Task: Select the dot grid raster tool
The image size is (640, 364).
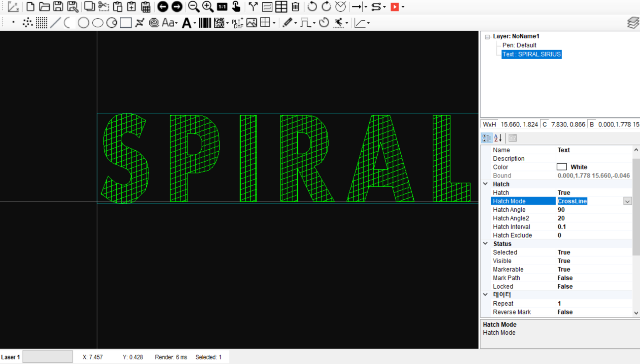Action: [x=41, y=23]
